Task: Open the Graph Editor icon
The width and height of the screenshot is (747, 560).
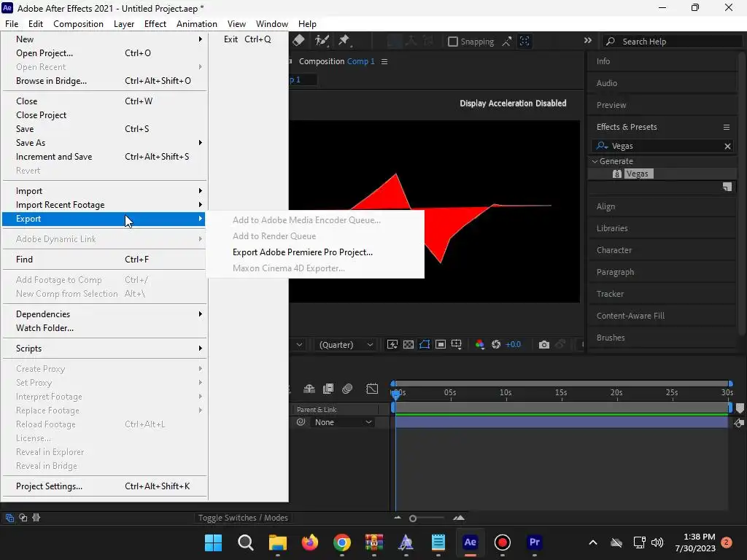Action: pyautogui.click(x=372, y=389)
